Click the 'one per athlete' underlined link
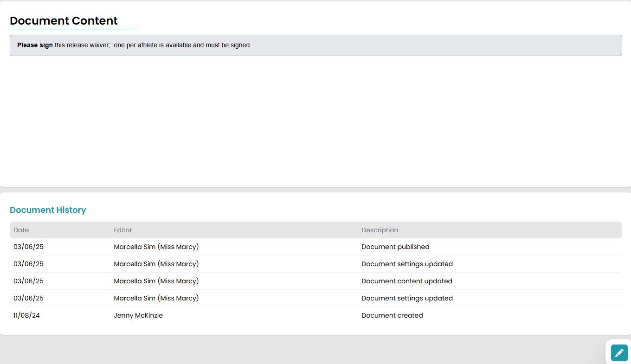This screenshot has height=364, width=631. (135, 45)
